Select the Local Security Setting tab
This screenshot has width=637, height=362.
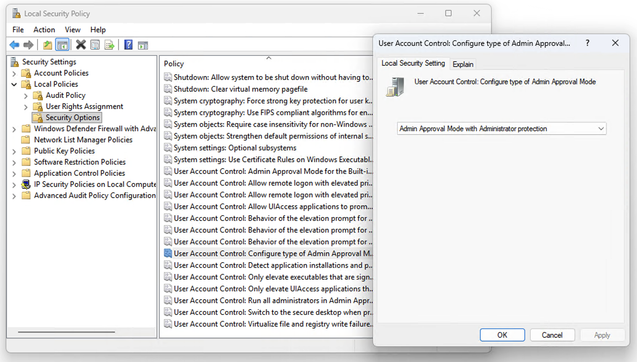[413, 63]
